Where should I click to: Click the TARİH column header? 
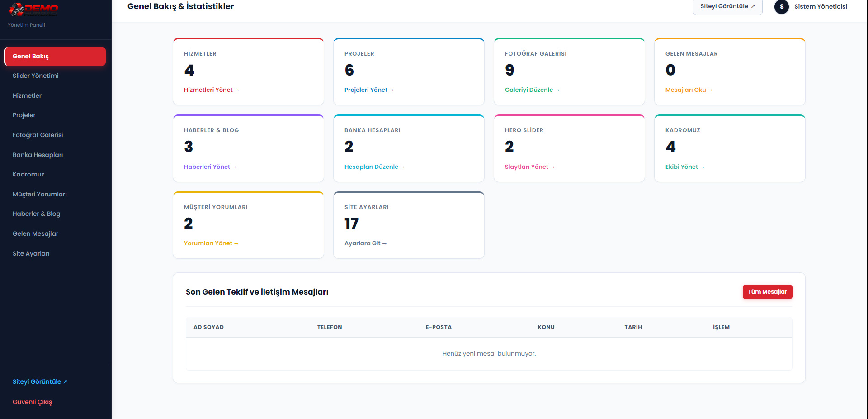click(633, 327)
